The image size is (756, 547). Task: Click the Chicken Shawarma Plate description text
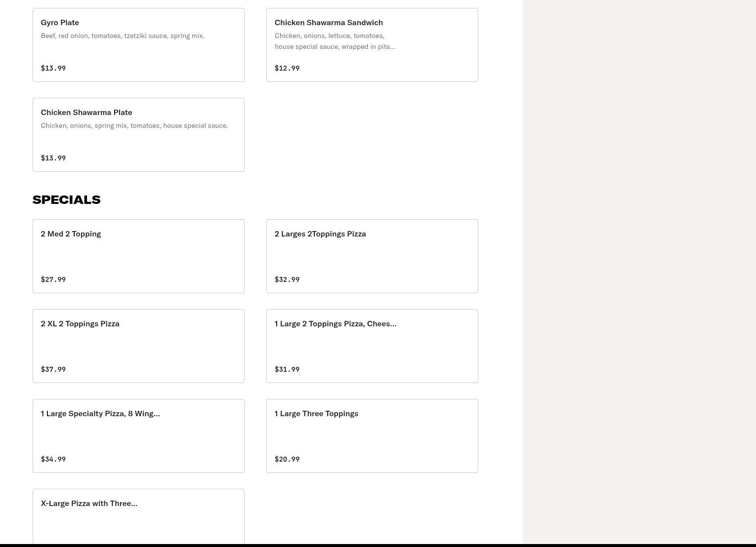[x=134, y=126]
